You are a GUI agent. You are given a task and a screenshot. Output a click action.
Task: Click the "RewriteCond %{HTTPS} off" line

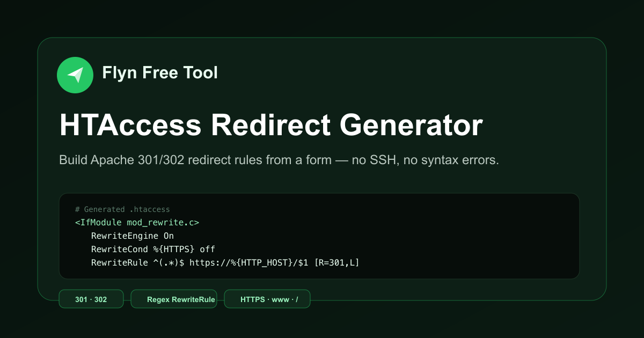[153, 249]
